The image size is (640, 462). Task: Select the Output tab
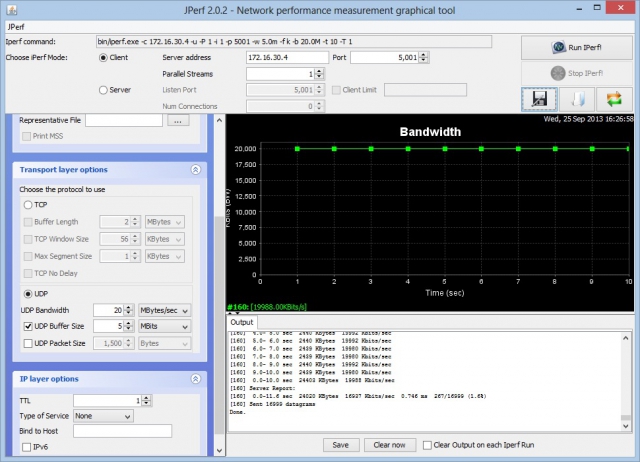[x=242, y=322]
